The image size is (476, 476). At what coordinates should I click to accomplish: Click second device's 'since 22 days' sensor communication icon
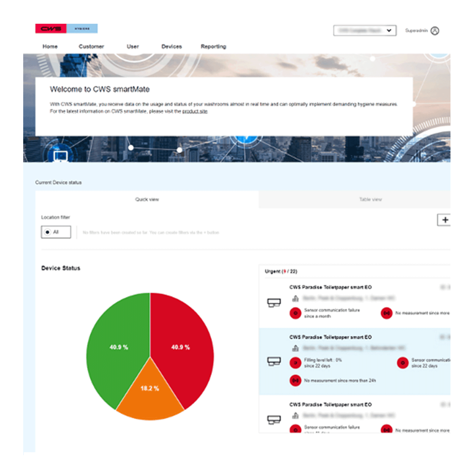[403, 363]
